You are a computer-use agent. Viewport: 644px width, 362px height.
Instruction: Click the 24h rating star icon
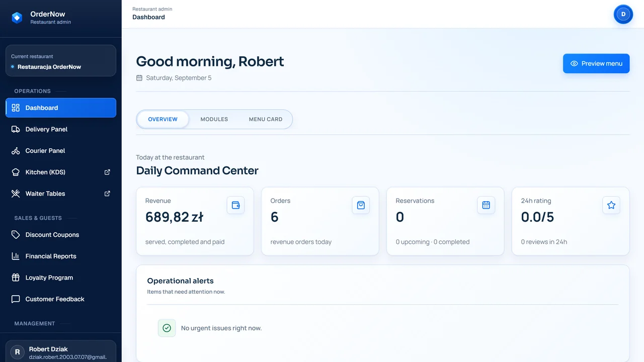pos(611,205)
